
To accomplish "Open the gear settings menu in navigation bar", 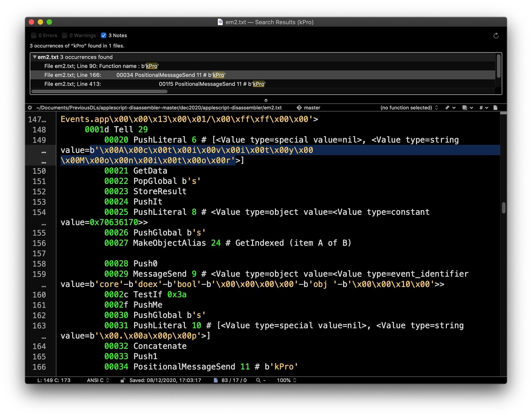I will pos(30,108).
